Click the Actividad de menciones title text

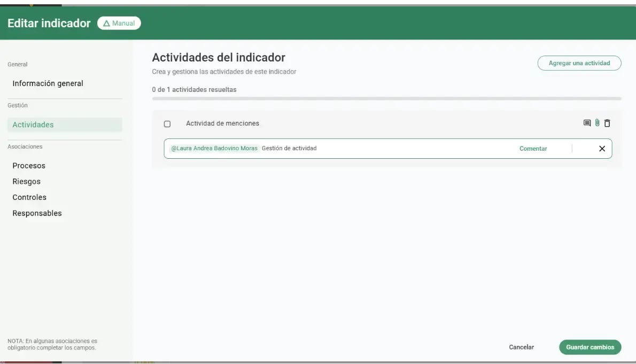coord(222,123)
